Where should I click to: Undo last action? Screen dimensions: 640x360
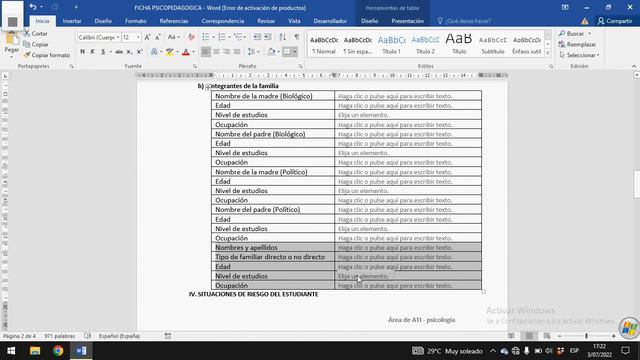point(33,7)
